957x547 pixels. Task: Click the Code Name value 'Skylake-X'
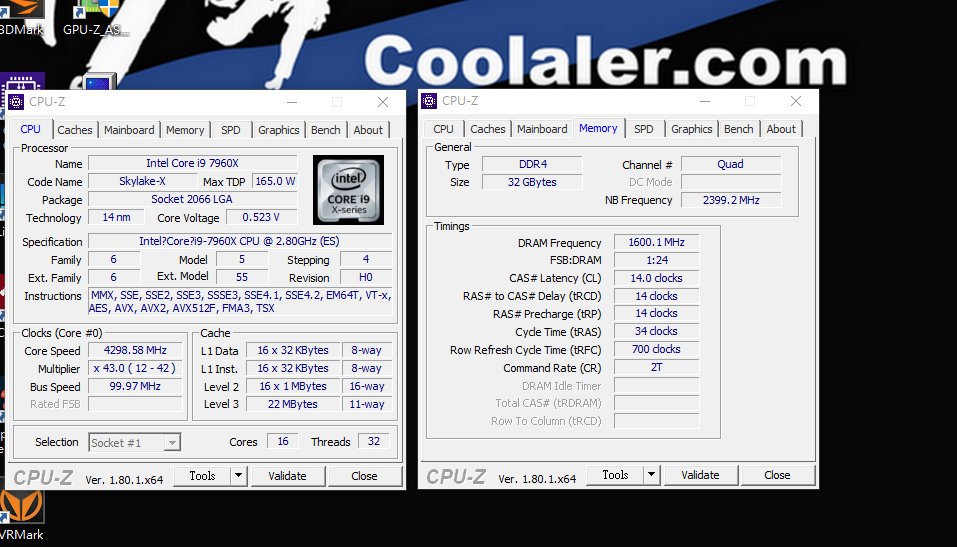142,181
